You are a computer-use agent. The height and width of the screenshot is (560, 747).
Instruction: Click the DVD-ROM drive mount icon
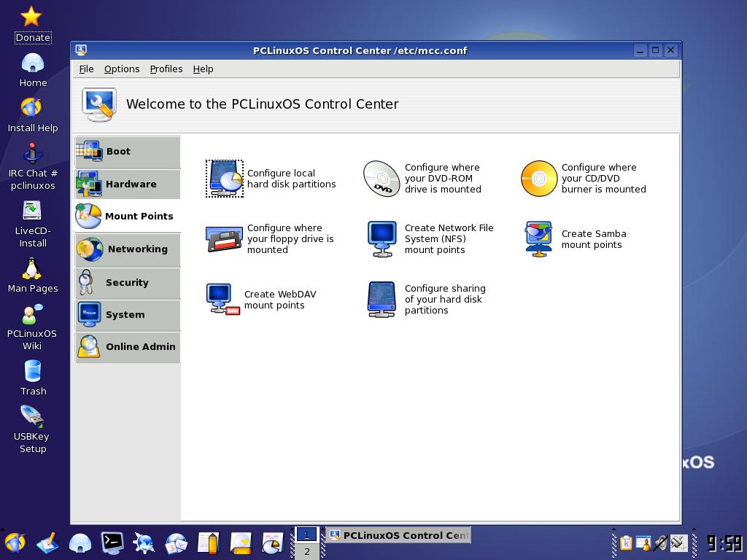point(382,179)
